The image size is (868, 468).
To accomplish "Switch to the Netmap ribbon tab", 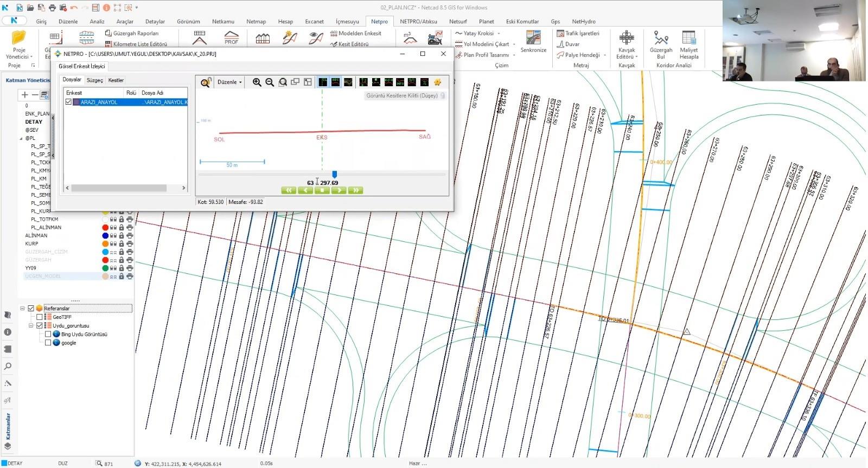I will tap(256, 22).
